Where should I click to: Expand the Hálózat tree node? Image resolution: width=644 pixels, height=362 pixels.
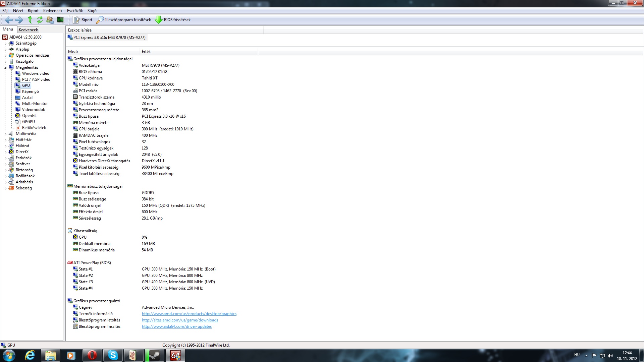pyautogui.click(x=5, y=146)
